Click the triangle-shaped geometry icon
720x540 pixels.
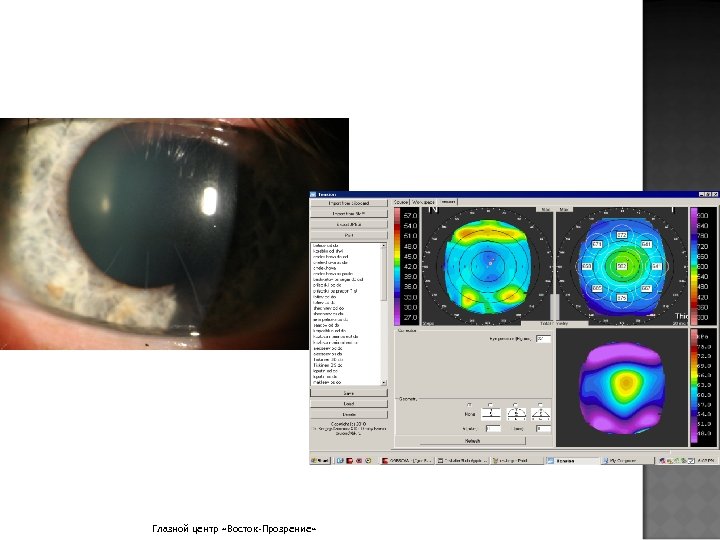tap(540, 414)
